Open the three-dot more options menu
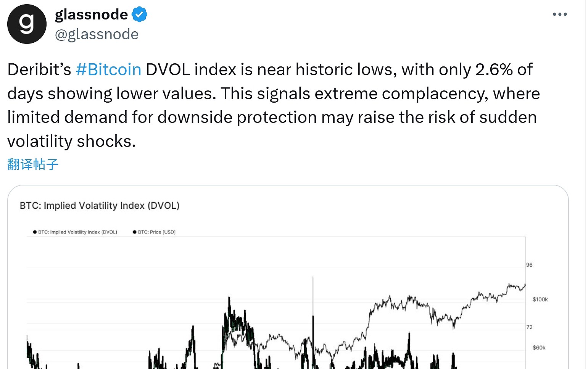This screenshot has width=588, height=369. point(560,14)
